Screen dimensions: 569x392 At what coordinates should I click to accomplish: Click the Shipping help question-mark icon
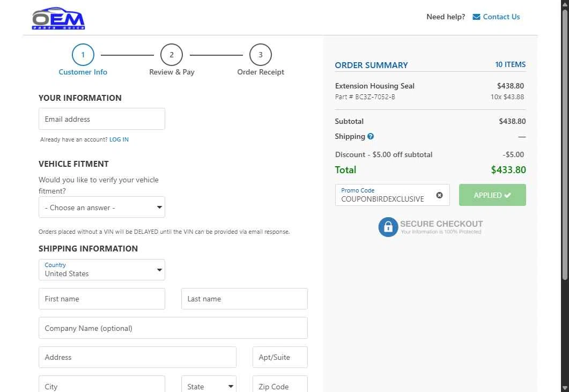pos(371,136)
